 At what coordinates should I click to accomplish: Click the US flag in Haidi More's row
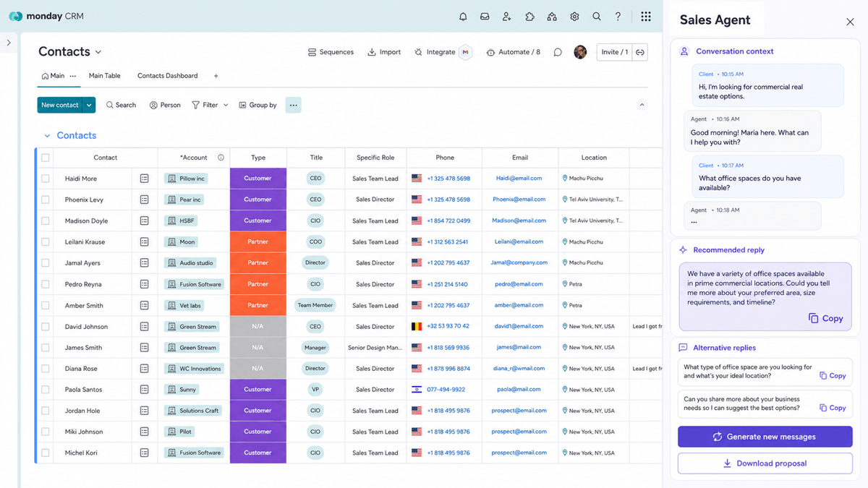click(417, 178)
